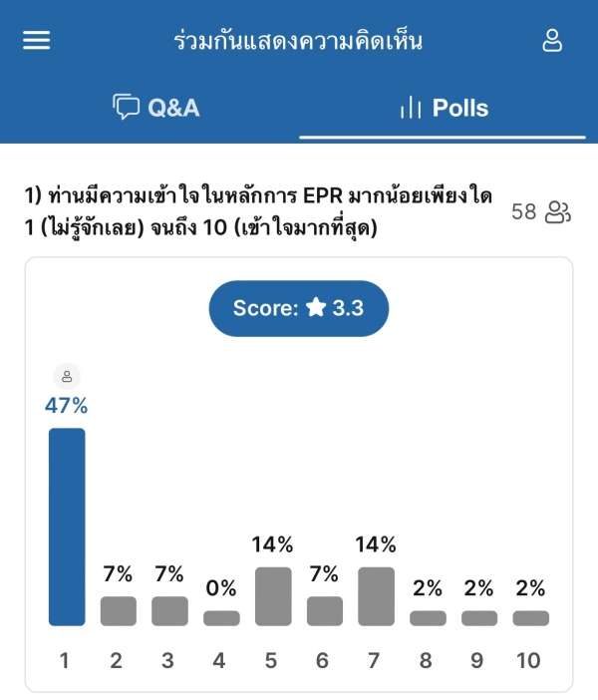Switch to the Polls tab

tap(445, 108)
